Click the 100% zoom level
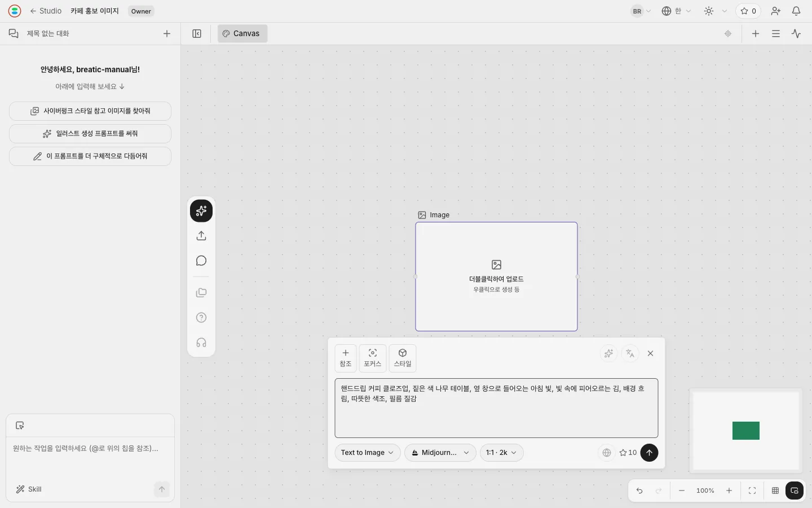 [705, 491]
